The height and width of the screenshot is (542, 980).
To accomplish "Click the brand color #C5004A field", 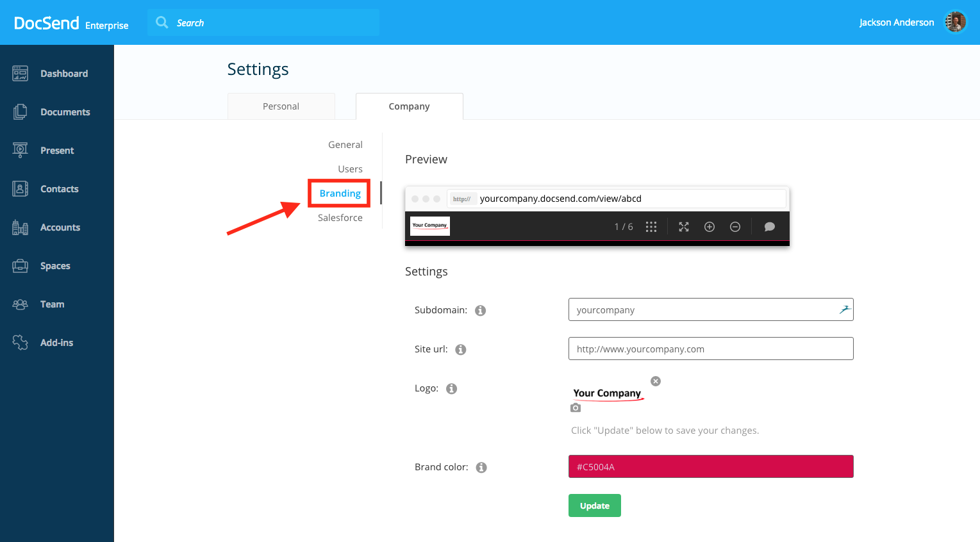I will point(711,466).
